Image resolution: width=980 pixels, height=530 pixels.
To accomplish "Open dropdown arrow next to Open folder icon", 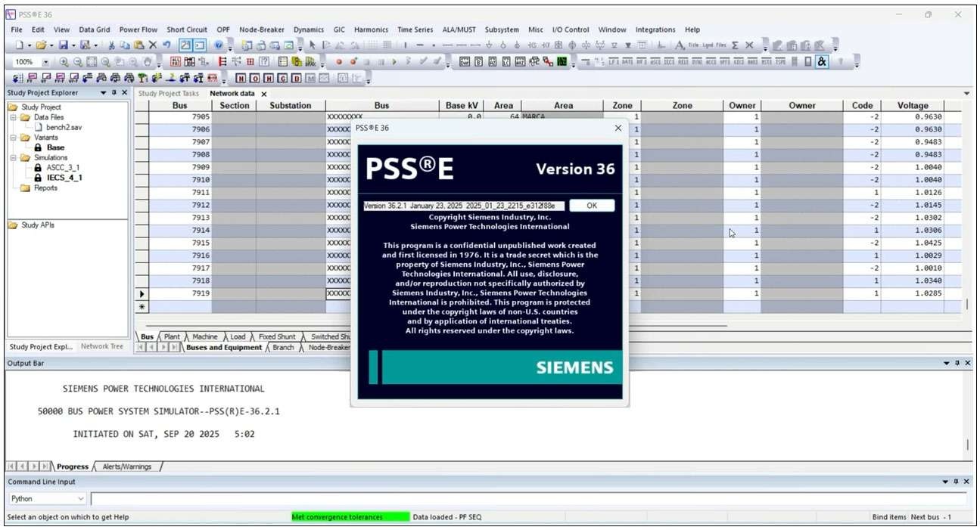I will point(52,45).
